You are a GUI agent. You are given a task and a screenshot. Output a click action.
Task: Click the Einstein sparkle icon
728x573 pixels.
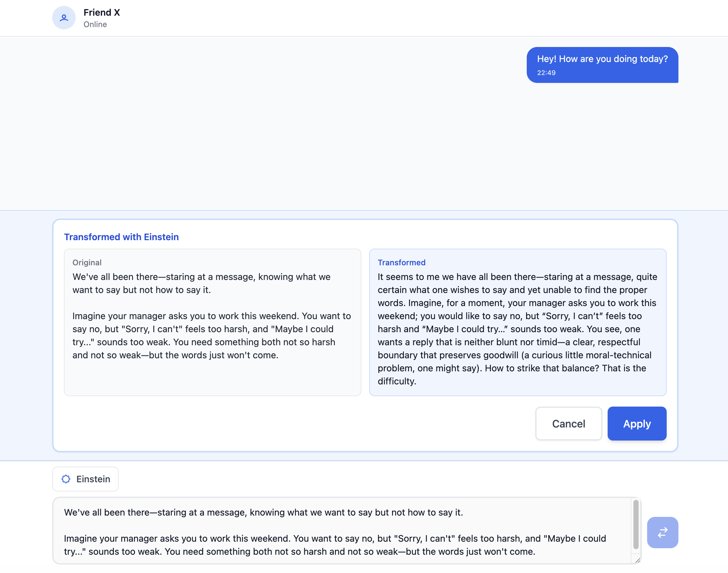click(x=66, y=479)
